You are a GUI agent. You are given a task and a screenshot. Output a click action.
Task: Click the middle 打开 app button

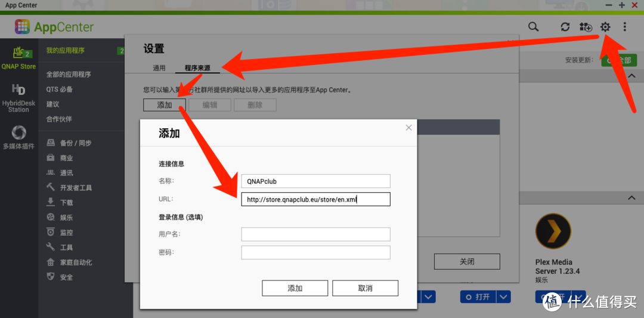point(478,297)
